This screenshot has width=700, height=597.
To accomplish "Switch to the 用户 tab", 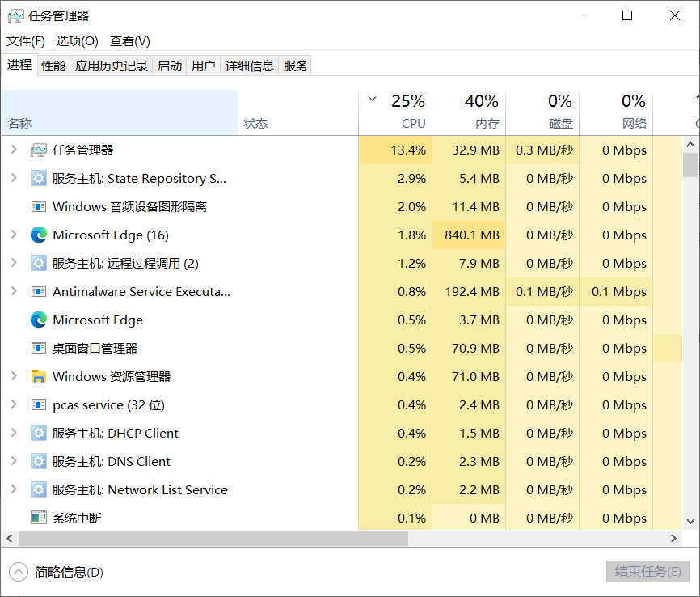I will 203,66.
